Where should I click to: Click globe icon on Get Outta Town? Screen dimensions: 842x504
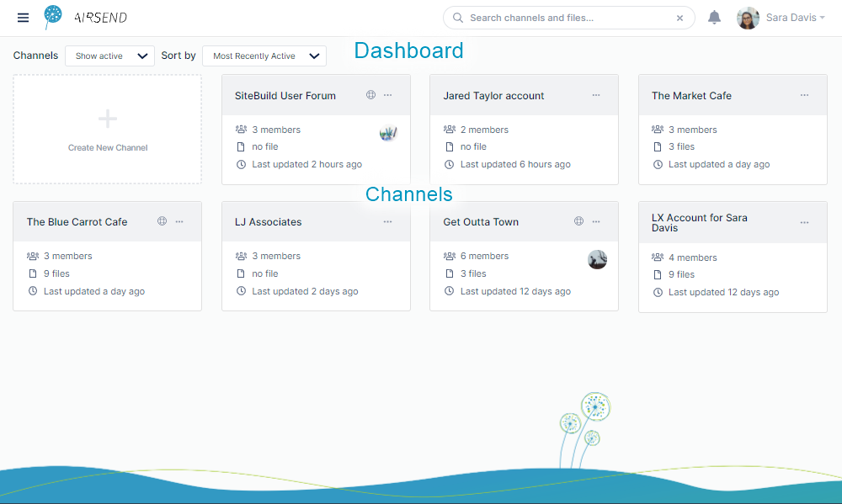tap(579, 221)
